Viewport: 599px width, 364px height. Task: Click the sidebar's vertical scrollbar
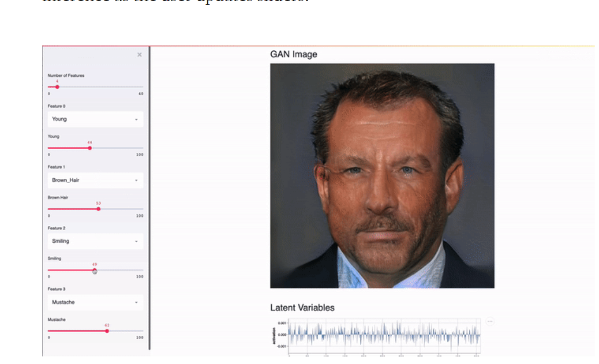[x=149, y=198]
